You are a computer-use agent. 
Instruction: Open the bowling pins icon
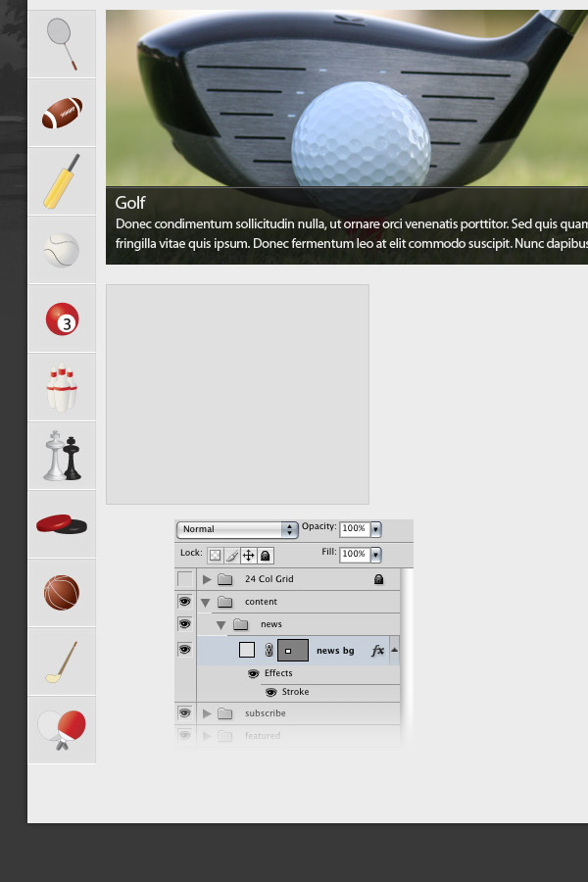[x=62, y=387]
